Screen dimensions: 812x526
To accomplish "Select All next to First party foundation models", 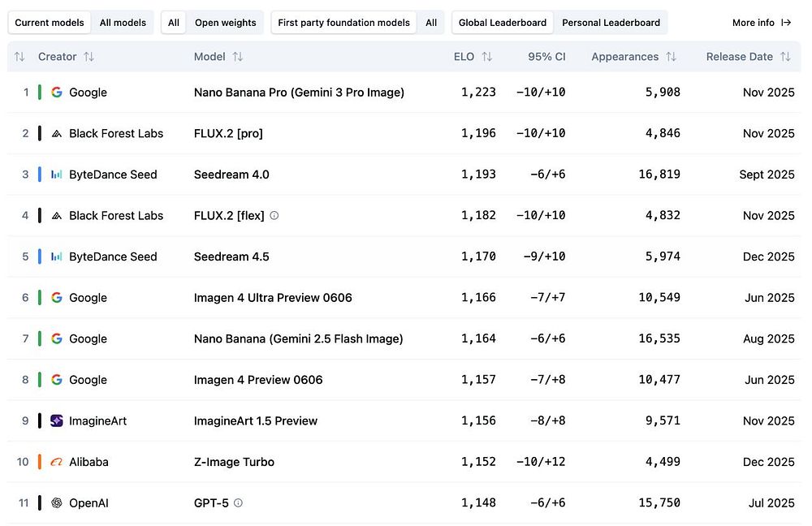I will pos(431,23).
